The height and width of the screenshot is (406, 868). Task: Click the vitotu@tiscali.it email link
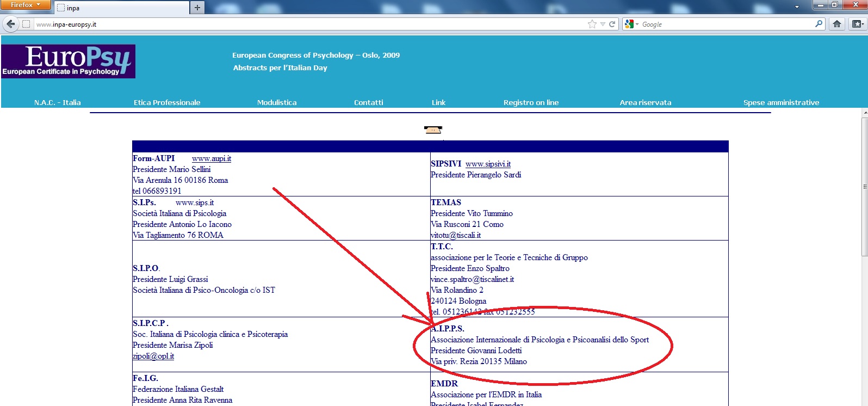click(456, 235)
